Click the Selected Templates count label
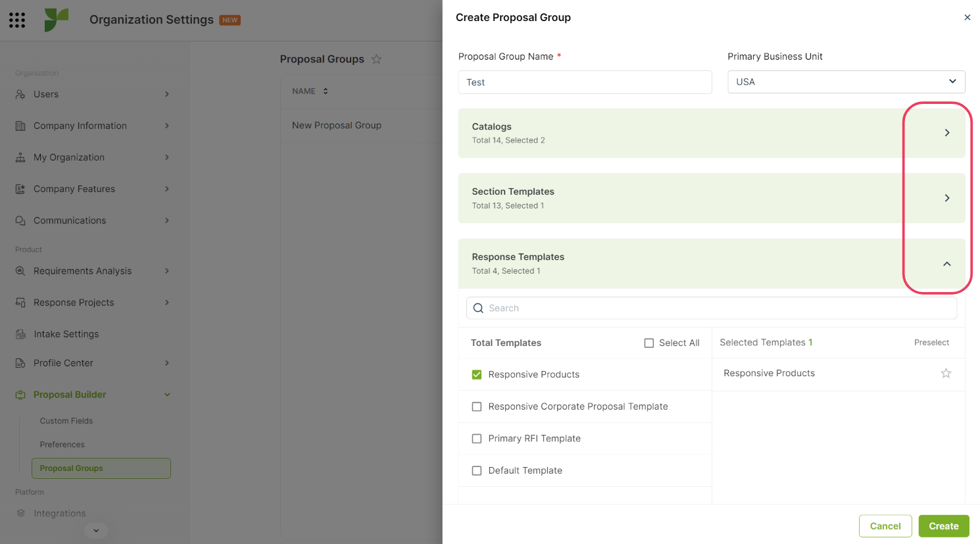This screenshot has width=980, height=544. coord(766,343)
